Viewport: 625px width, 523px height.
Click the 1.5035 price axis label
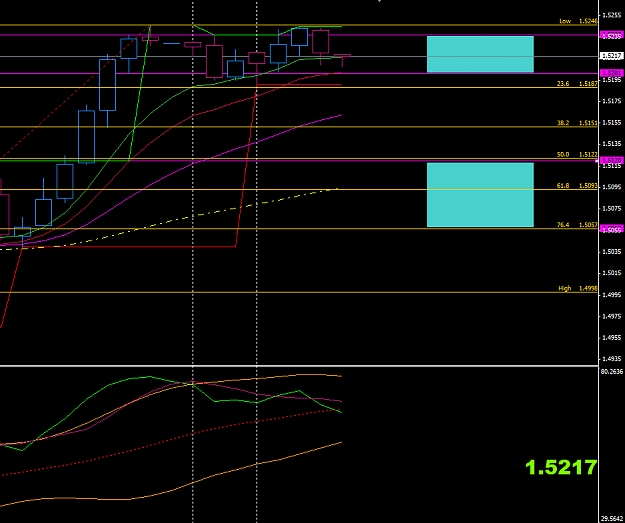pos(612,252)
